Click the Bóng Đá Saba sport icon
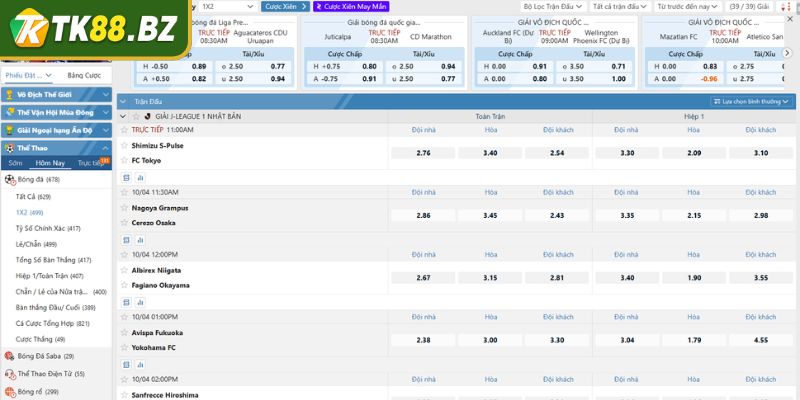800x400 pixels. pyautogui.click(x=9, y=356)
